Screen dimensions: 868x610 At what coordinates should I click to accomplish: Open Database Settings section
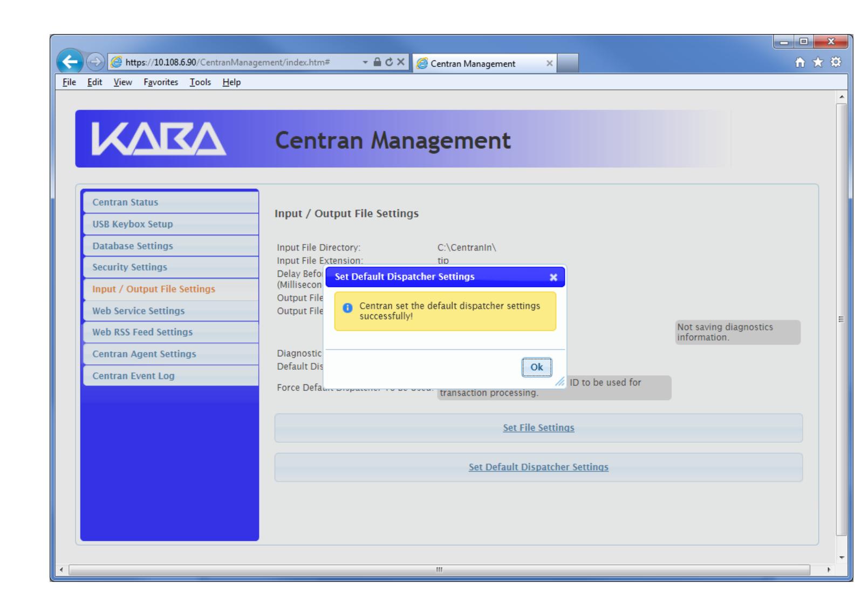171,246
